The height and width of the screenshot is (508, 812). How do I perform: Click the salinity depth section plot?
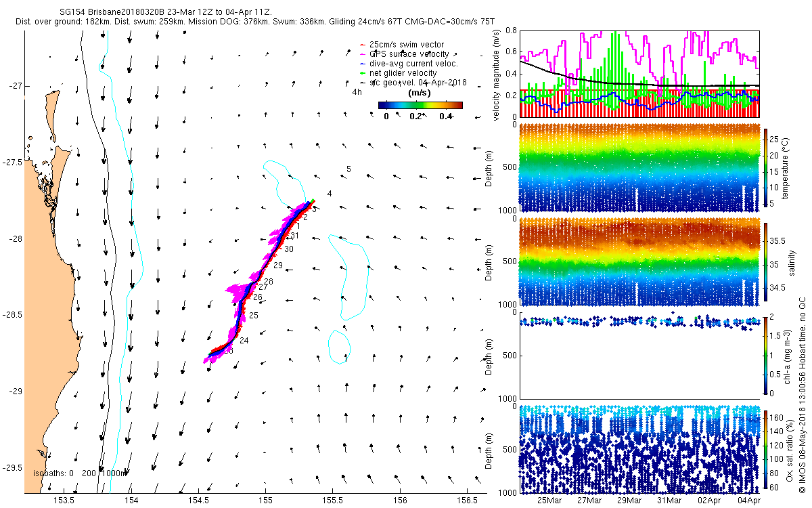[639, 262]
